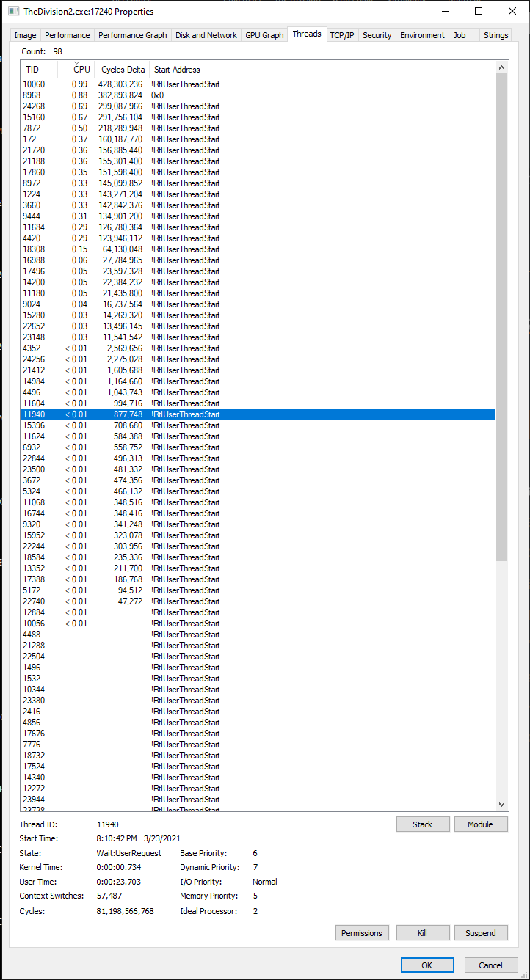Switch to the Performance Graph tab
530x980 pixels.
(x=132, y=35)
